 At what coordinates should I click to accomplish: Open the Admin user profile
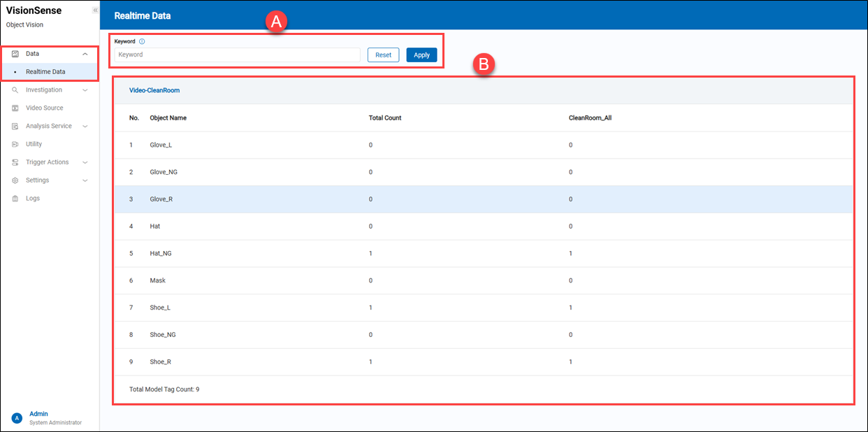click(38, 414)
